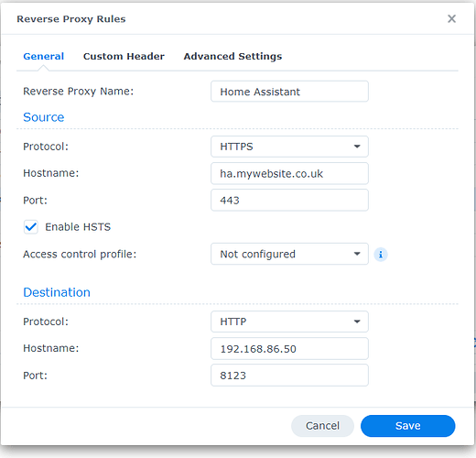Toggle the Enable HSTS checkbox
The height and width of the screenshot is (458, 476).
tap(31, 227)
